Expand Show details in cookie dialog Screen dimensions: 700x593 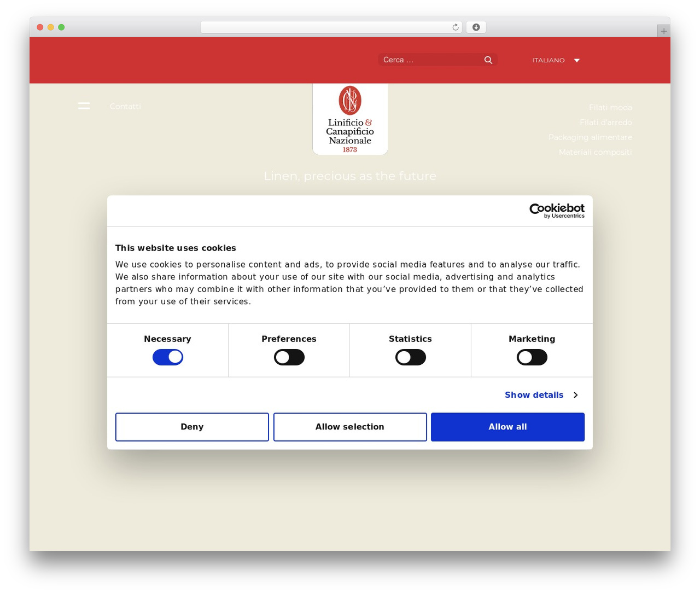(x=541, y=395)
